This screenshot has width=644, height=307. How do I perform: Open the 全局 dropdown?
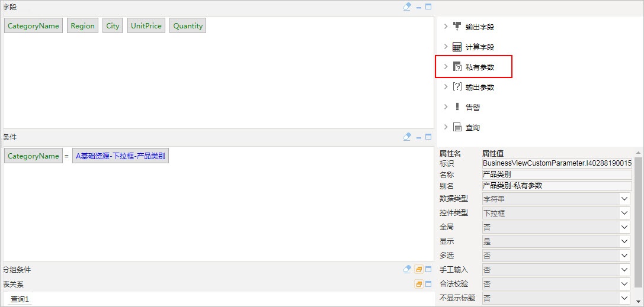556,227
